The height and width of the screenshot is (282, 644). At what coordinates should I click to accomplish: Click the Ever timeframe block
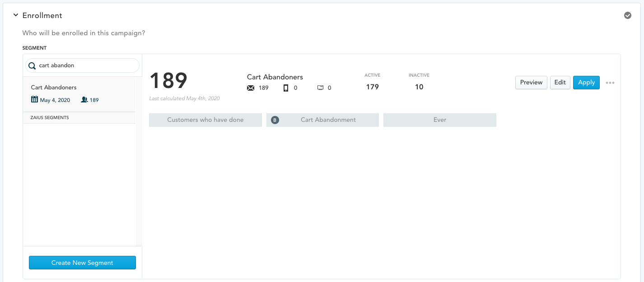coord(440,120)
